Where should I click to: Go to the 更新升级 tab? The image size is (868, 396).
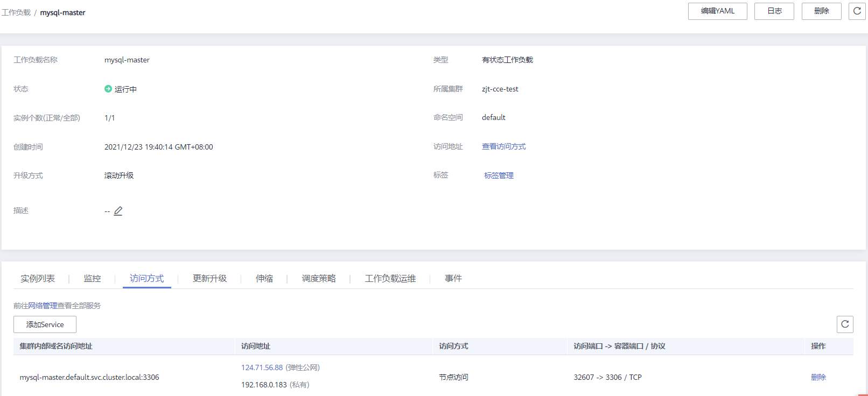(209, 278)
